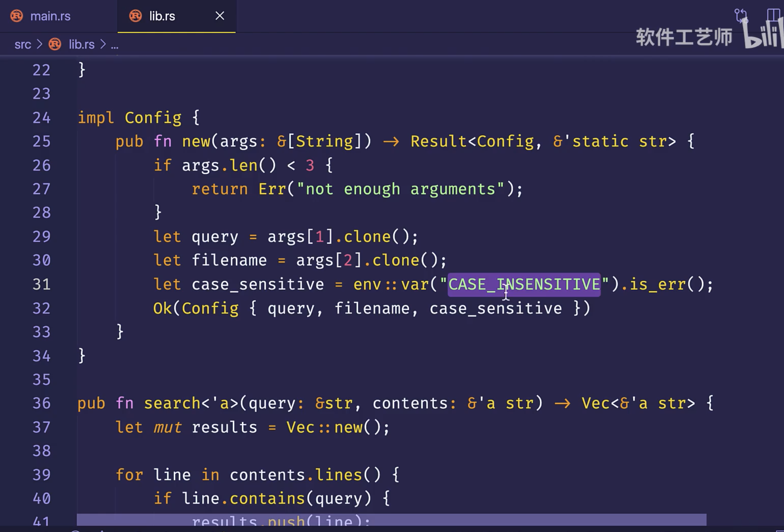Click line number 31 in the gutter
Viewport: 784px width, 532px height.
click(42, 284)
